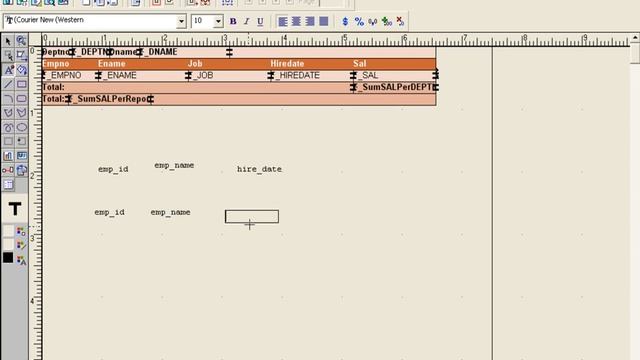Viewport: 640px width, 360px height.
Task: Select the F_SAL field
Action: (395, 76)
